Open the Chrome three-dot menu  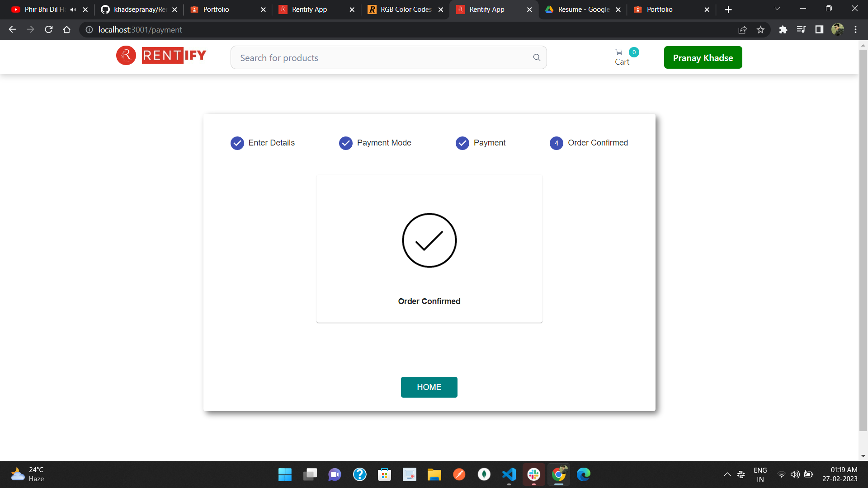click(x=855, y=30)
